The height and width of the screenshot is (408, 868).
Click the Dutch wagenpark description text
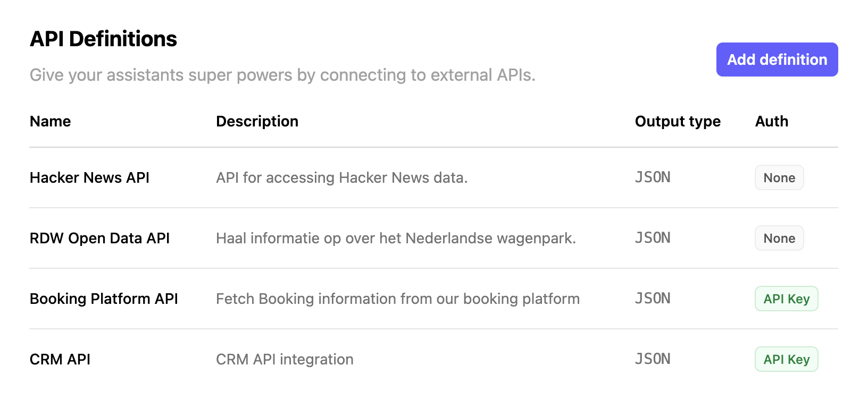coord(396,238)
